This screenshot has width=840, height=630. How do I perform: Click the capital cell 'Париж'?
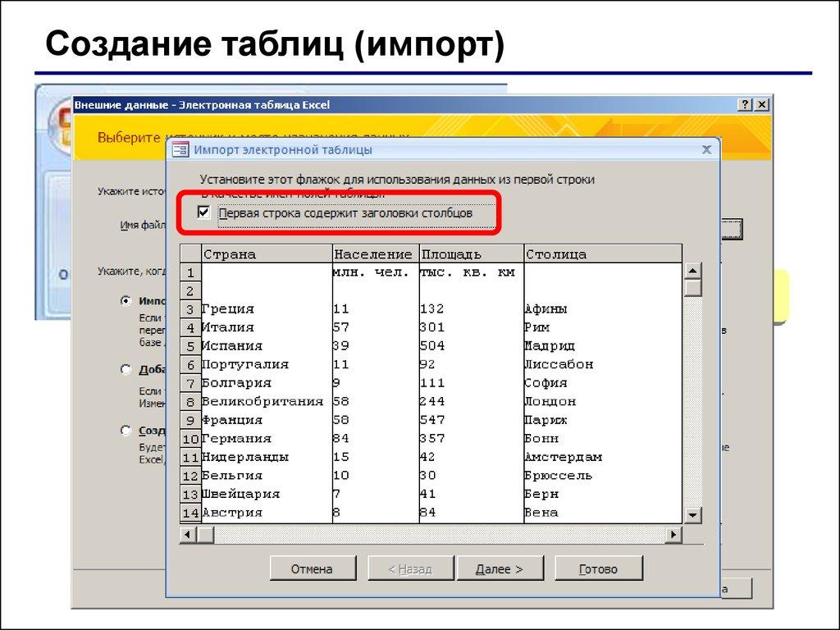pos(603,420)
